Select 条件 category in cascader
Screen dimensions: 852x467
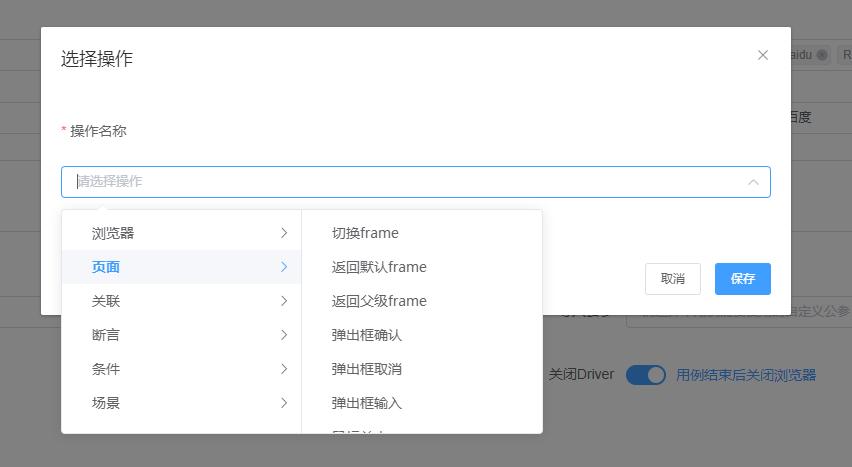pyautogui.click(x=181, y=369)
